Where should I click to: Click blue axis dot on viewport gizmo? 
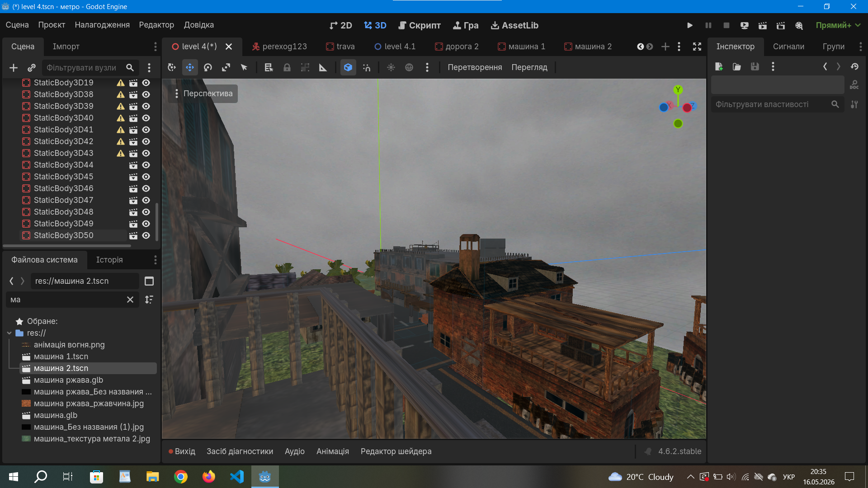pyautogui.click(x=664, y=108)
